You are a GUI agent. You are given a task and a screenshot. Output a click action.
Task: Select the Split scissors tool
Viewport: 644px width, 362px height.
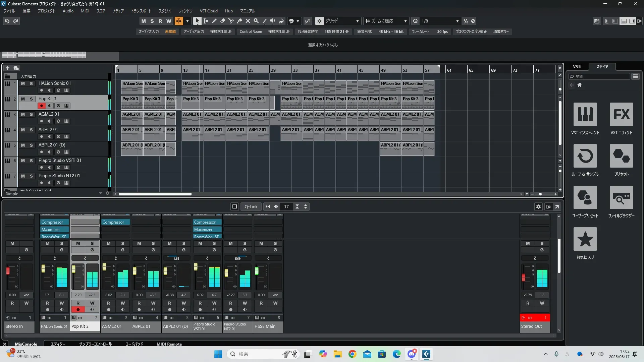pos(231,21)
